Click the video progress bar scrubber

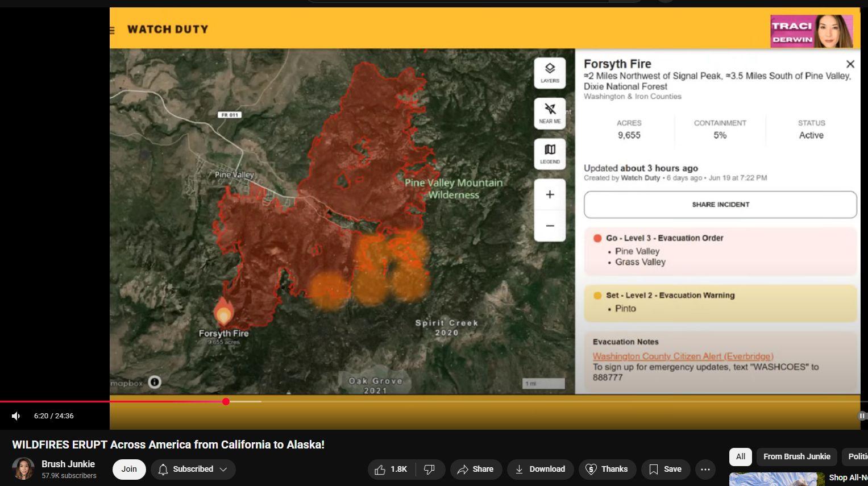226,402
